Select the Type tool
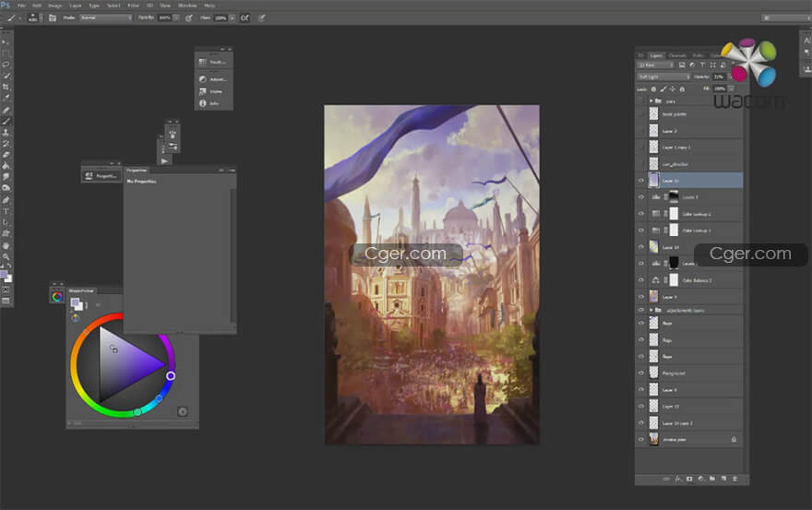Image resolution: width=812 pixels, height=510 pixels. click(6, 211)
